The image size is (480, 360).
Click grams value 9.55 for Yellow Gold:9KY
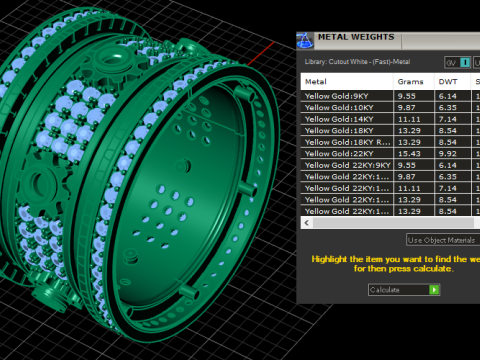[406, 96]
